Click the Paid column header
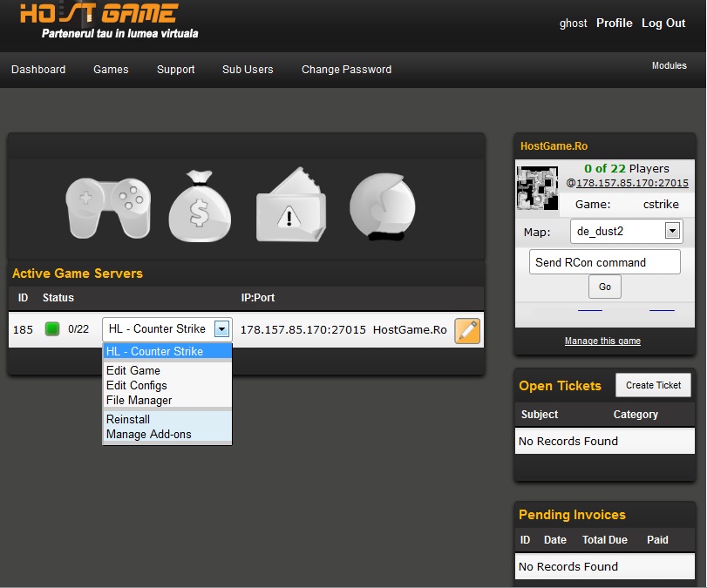 [657, 540]
